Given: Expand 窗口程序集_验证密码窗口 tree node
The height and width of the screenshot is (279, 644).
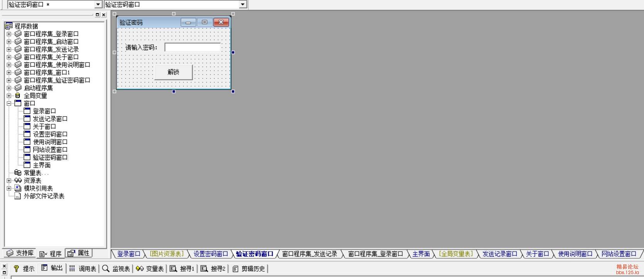Looking at the screenshot, I should point(9,80).
